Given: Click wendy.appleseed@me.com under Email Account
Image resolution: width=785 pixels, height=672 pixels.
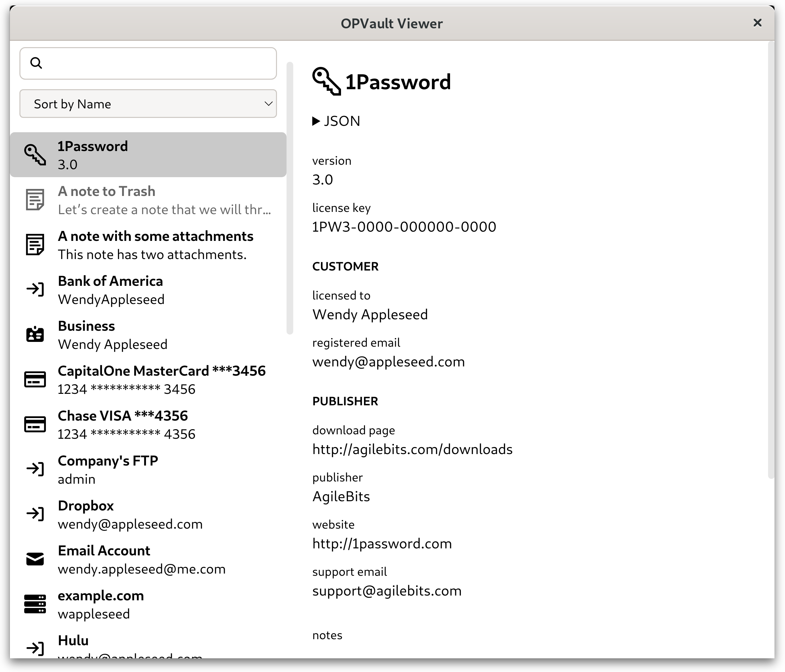Looking at the screenshot, I should coord(142,569).
